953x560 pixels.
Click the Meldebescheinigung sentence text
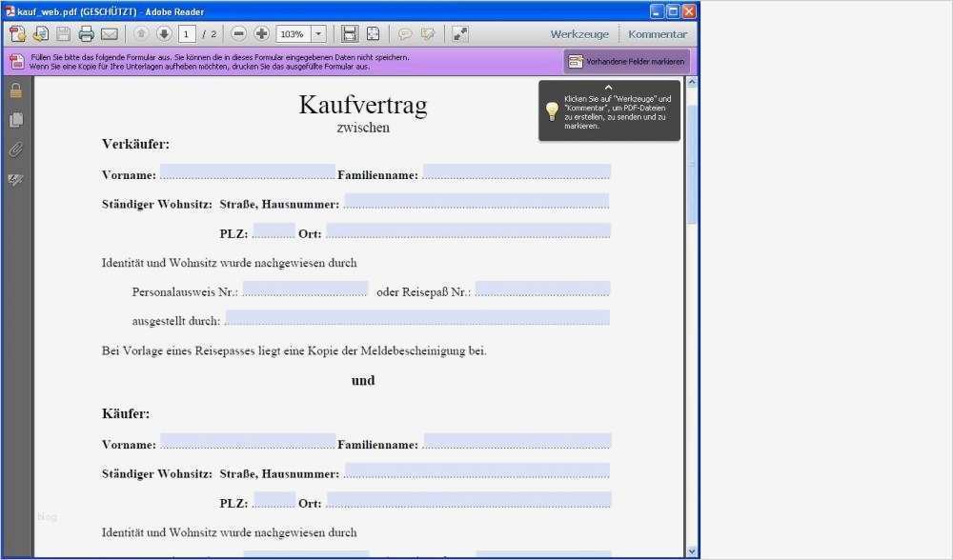click(x=294, y=350)
